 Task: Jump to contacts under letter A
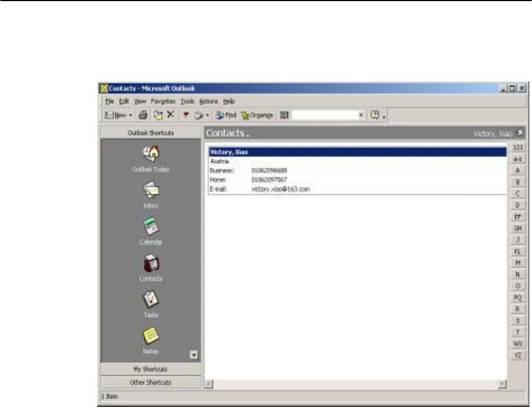click(518, 170)
